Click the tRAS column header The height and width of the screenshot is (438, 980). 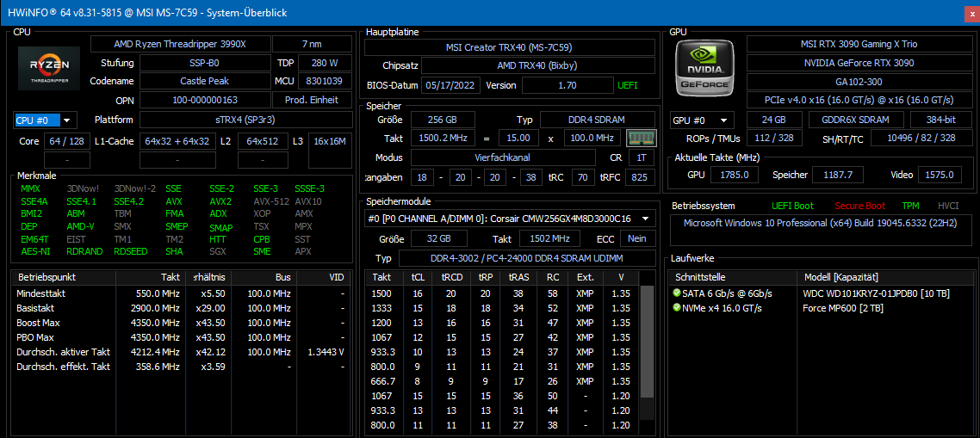(518, 277)
